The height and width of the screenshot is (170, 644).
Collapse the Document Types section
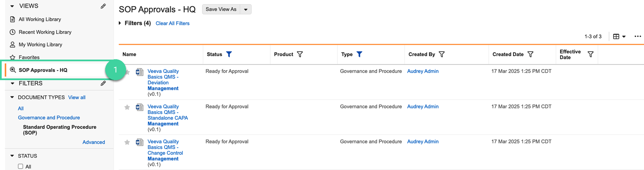[x=12, y=97]
